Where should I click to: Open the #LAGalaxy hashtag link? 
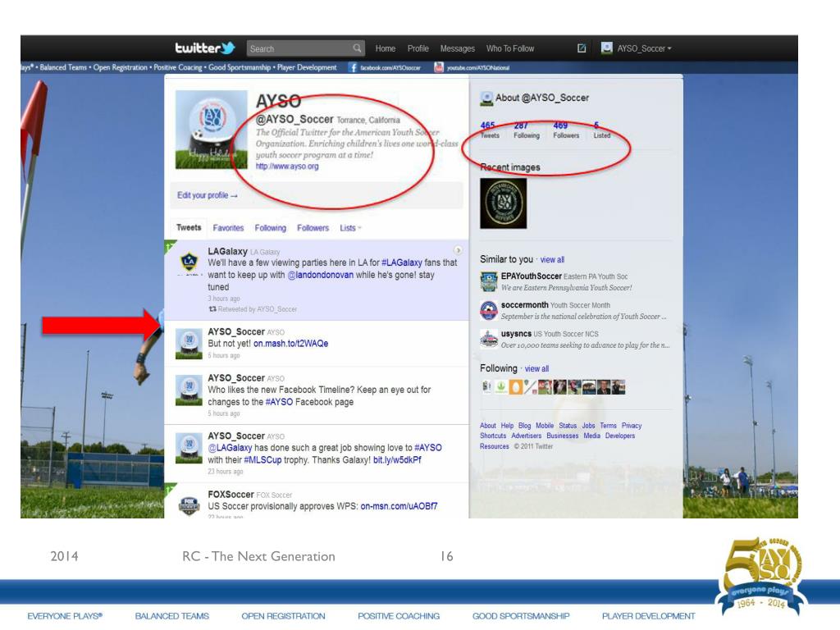(x=402, y=262)
